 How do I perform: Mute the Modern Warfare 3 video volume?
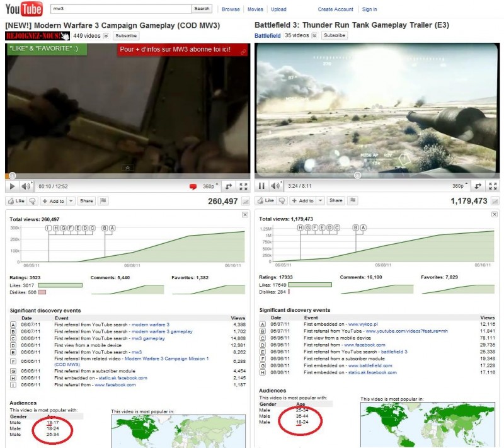point(26,187)
